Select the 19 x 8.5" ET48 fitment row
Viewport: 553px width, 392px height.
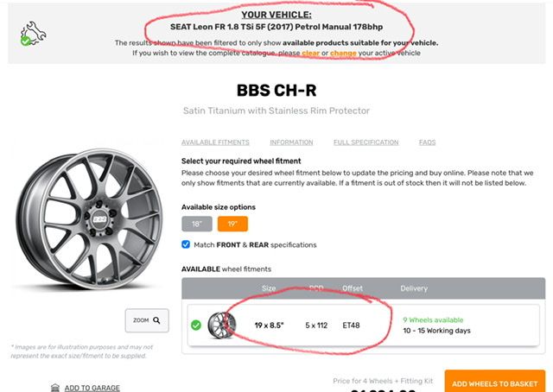363,326
